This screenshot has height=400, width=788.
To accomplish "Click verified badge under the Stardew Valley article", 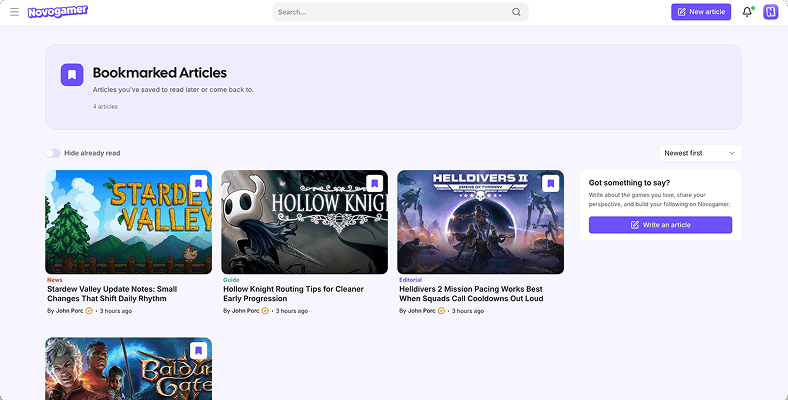I will tap(89, 311).
